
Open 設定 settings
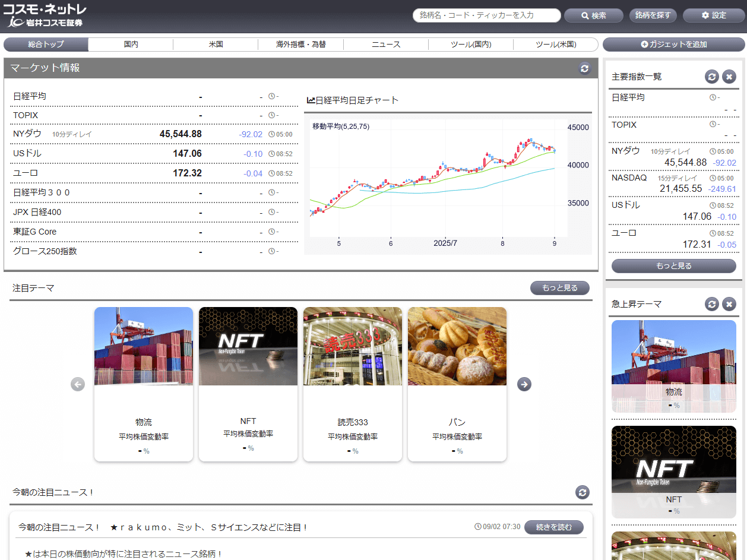(713, 15)
